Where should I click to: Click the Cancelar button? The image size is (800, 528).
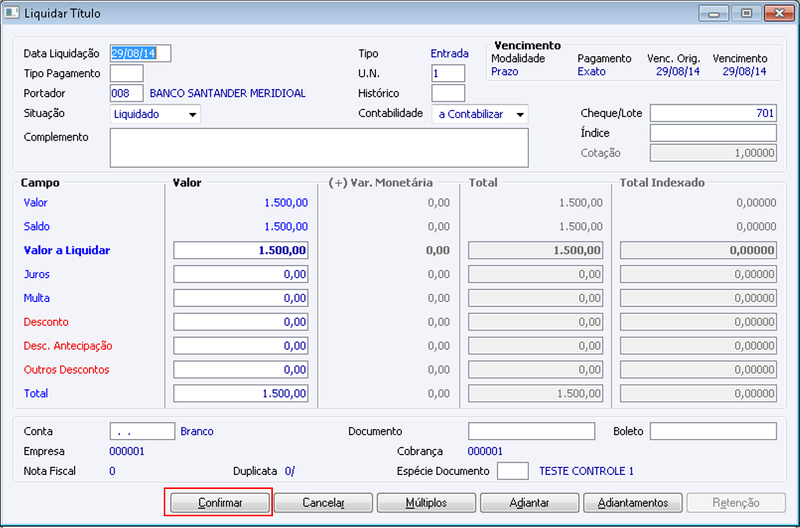(x=323, y=502)
